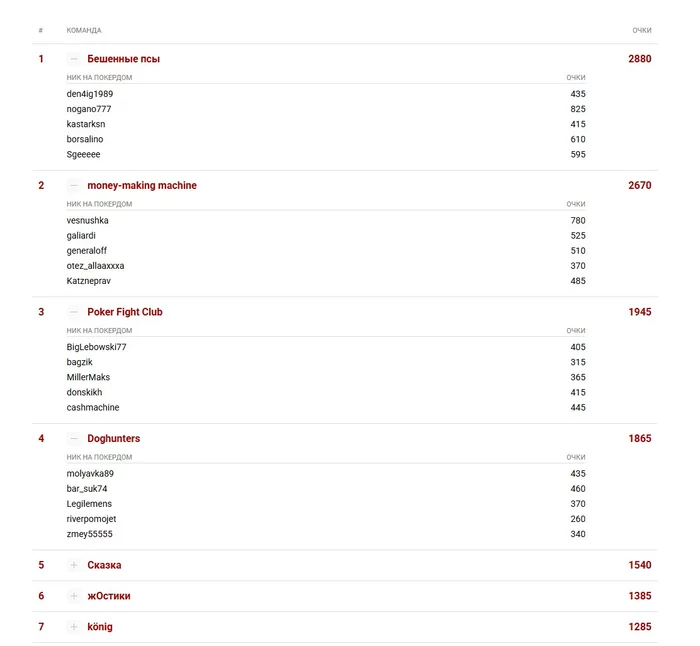Click the könig team name
This screenshot has height=646, width=700.
[x=100, y=627]
